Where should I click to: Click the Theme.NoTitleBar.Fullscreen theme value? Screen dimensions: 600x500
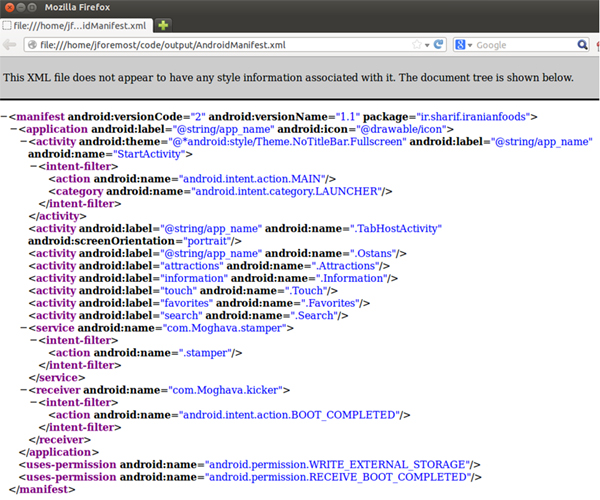tap(287, 142)
